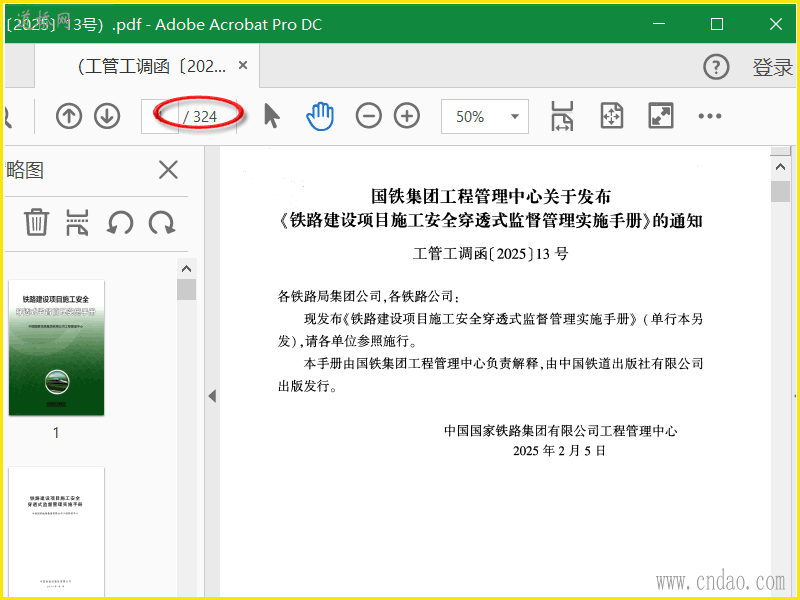
Task: Click the print/extract pages icon in thumbnails panel
Action: tap(78, 222)
